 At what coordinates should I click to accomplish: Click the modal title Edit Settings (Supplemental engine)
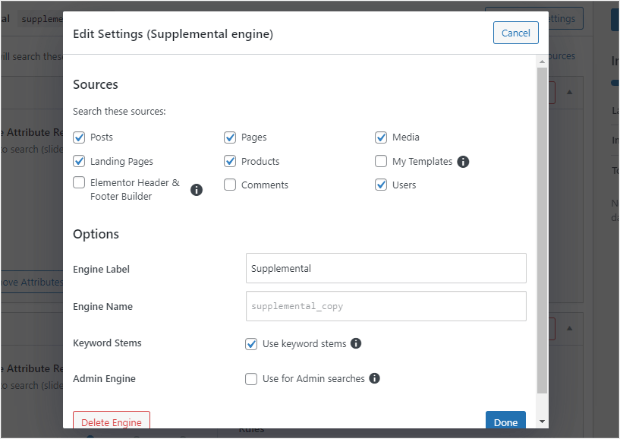(173, 34)
